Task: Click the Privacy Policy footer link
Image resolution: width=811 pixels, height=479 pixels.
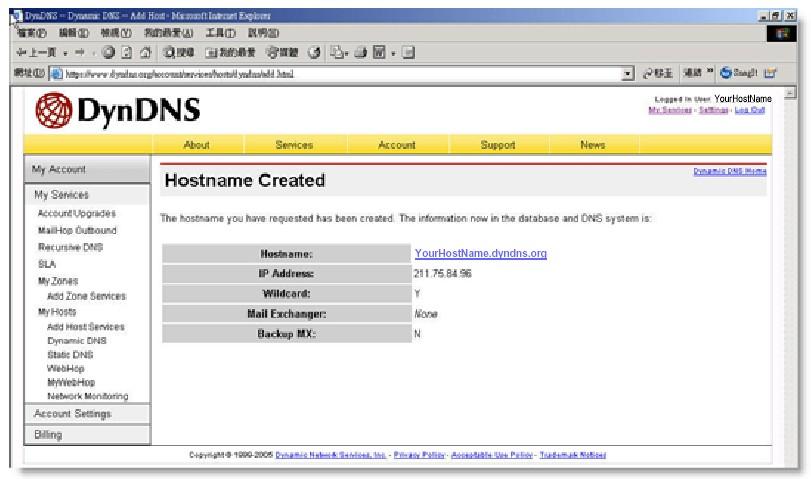Action: click(x=419, y=455)
